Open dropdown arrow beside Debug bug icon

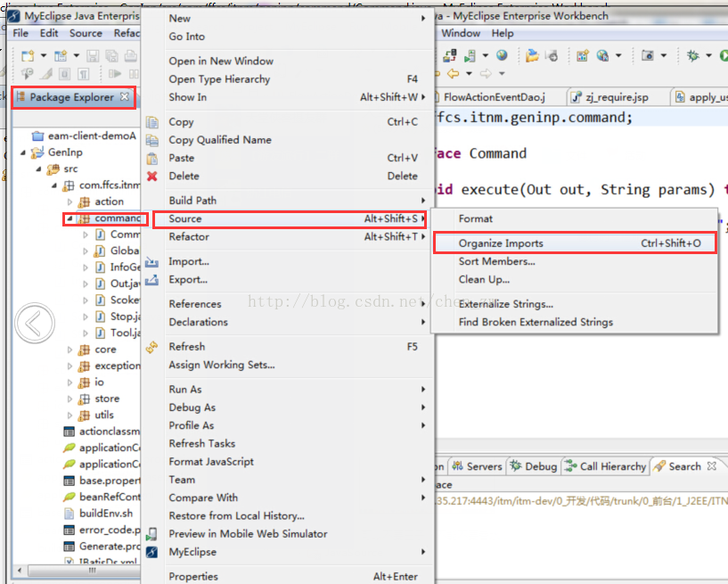pyautogui.click(x=708, y=56)
